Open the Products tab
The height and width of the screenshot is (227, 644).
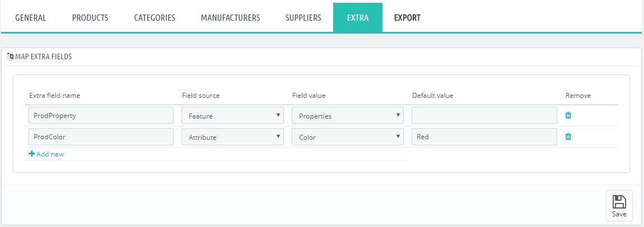click(x=90, y=18)
